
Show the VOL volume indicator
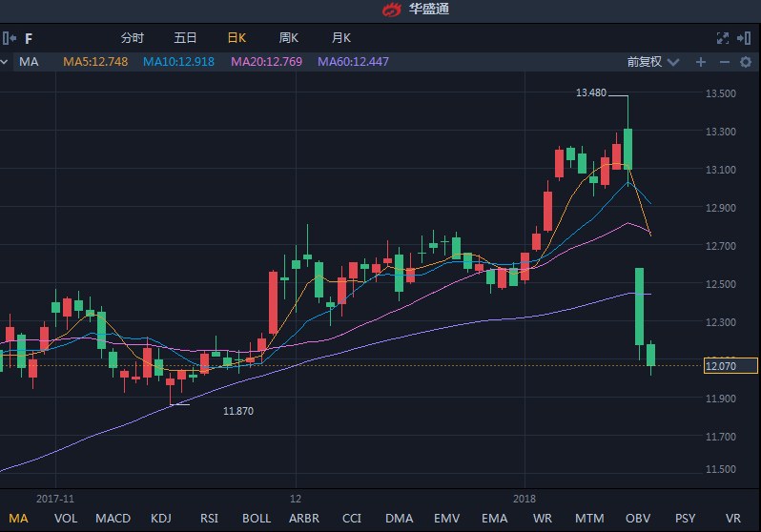[66, 519]
